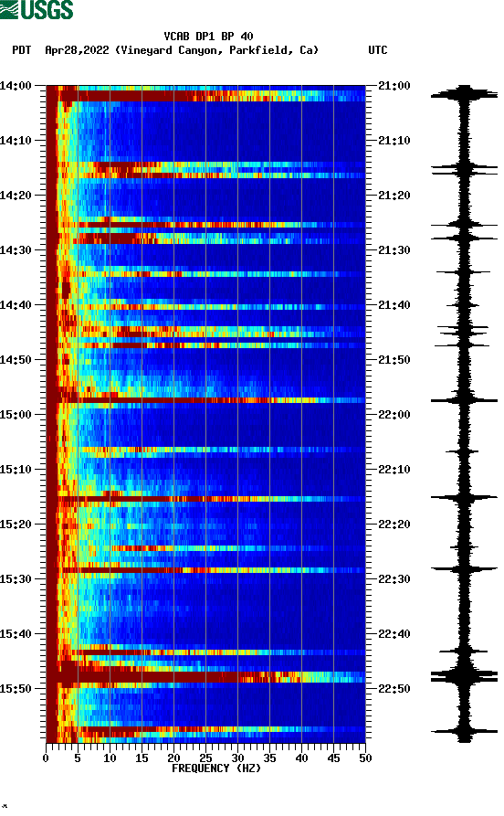
Task: Click the event band just before 15:30
Action: (x=205, y=570)
